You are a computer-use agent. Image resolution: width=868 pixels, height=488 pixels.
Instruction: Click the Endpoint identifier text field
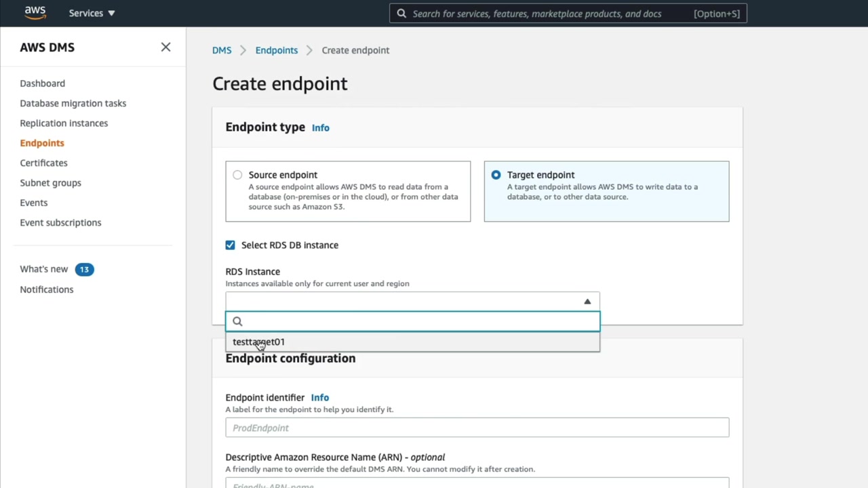477,428
